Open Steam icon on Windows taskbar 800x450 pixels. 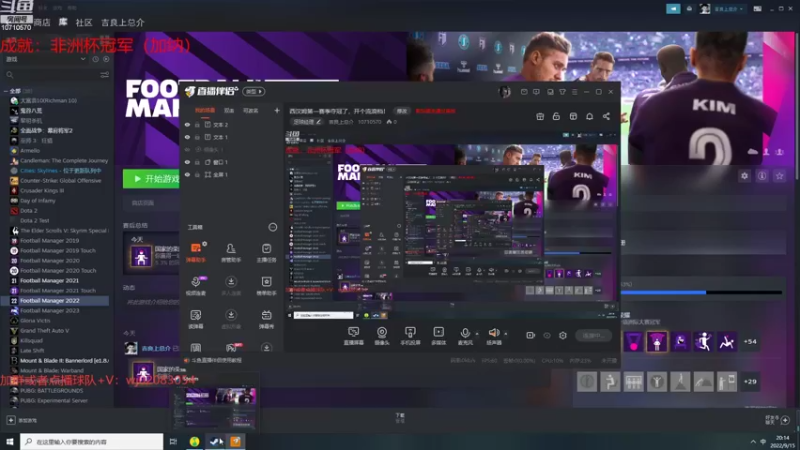[x=215, y=441]
